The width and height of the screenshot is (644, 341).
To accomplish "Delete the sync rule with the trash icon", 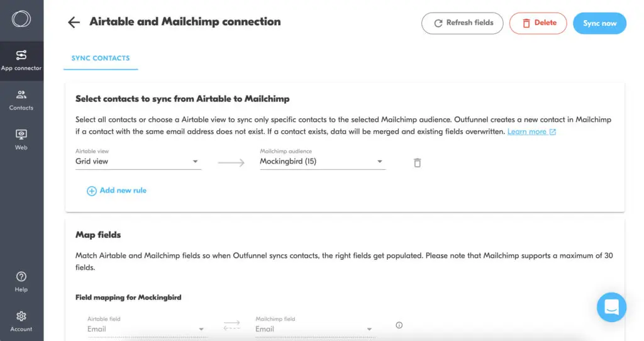I will (417, 163).
